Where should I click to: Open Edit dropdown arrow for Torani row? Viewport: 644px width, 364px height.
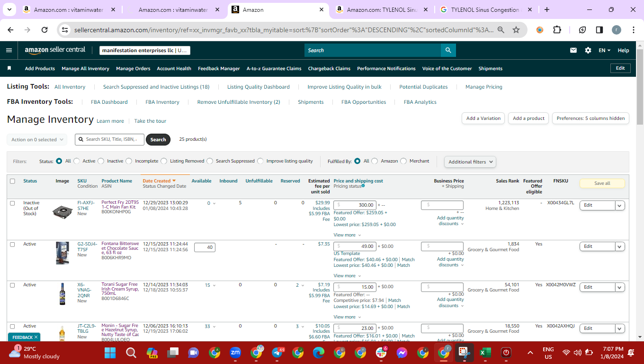pos(620,287)
